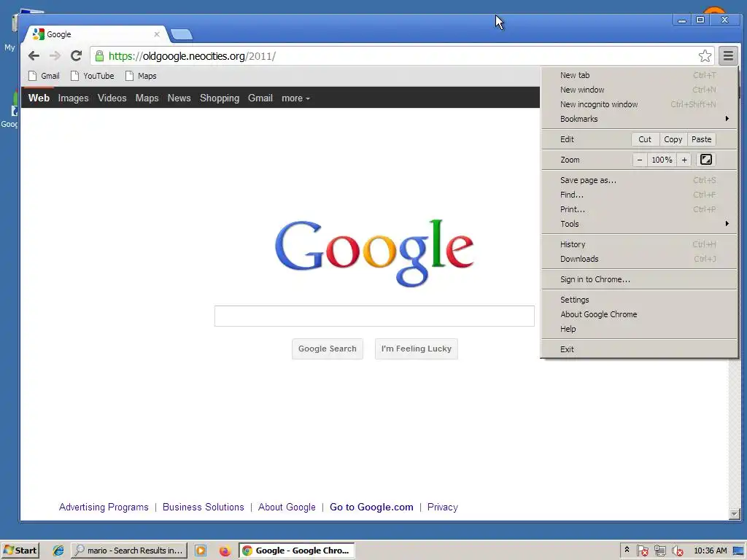Open Settings from the Chrome menu
747x560 pixels.
639,300
